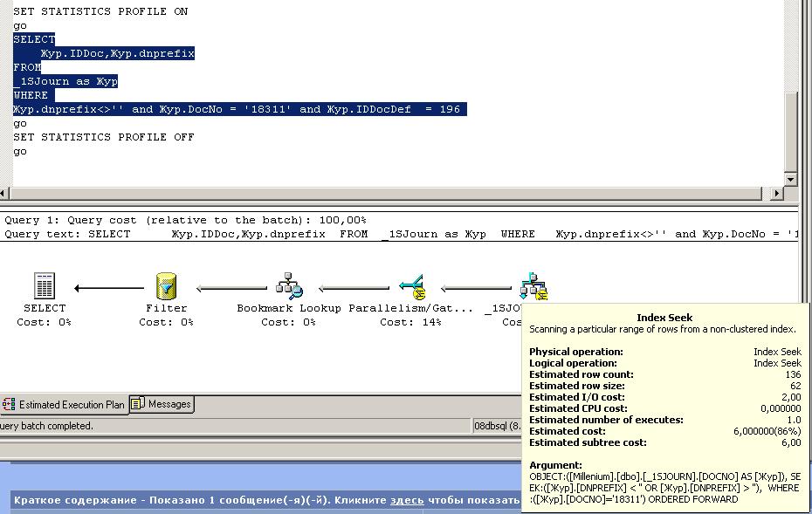
Task: Click the Index Seek tooltip title
Action: coord(664,318)
